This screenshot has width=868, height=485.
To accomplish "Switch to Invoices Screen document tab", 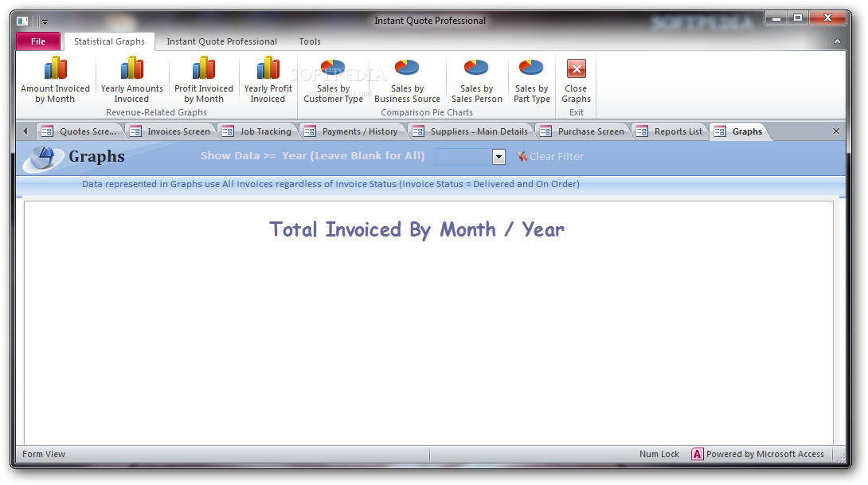I will click(171, 131).
